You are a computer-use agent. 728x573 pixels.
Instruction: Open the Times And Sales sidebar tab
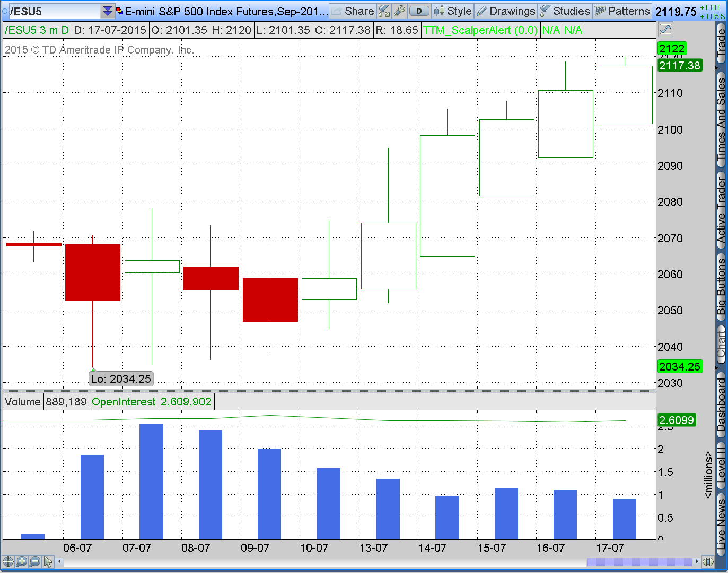721,119
